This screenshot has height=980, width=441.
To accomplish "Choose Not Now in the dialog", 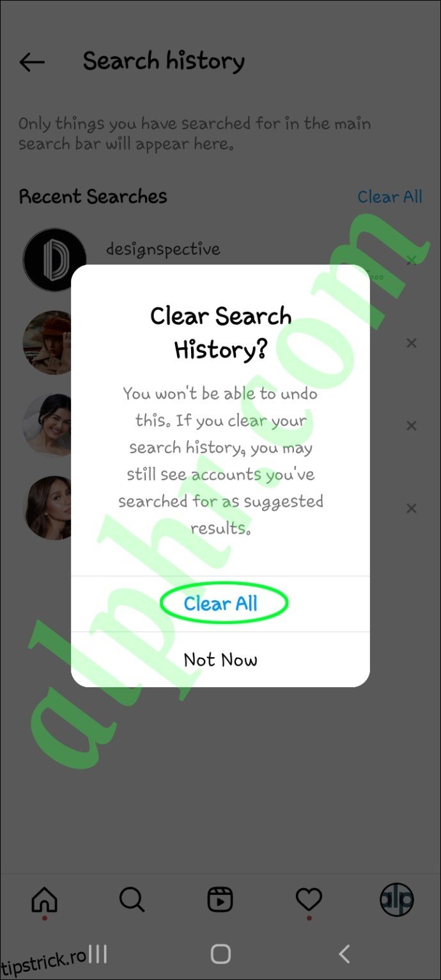I will point(220,660).
